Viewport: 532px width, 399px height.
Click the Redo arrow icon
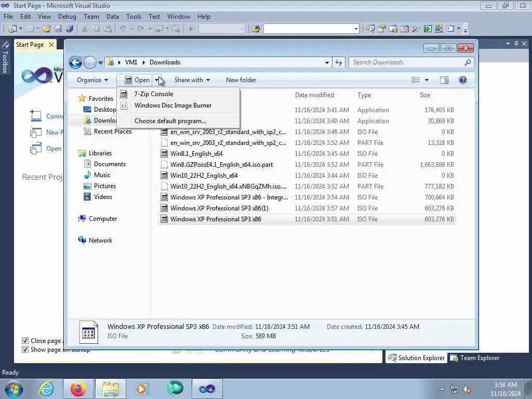(x=140, y=29)
